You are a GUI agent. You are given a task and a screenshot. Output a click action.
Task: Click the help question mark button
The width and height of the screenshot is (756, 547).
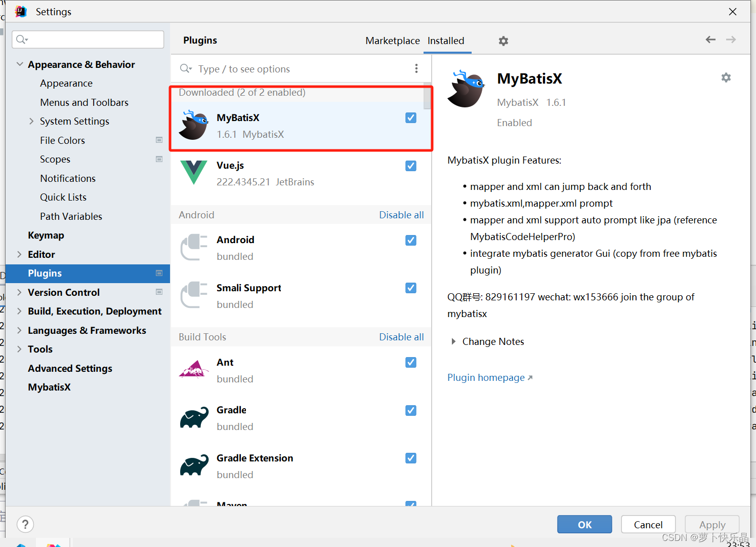[x=25, y=524]
